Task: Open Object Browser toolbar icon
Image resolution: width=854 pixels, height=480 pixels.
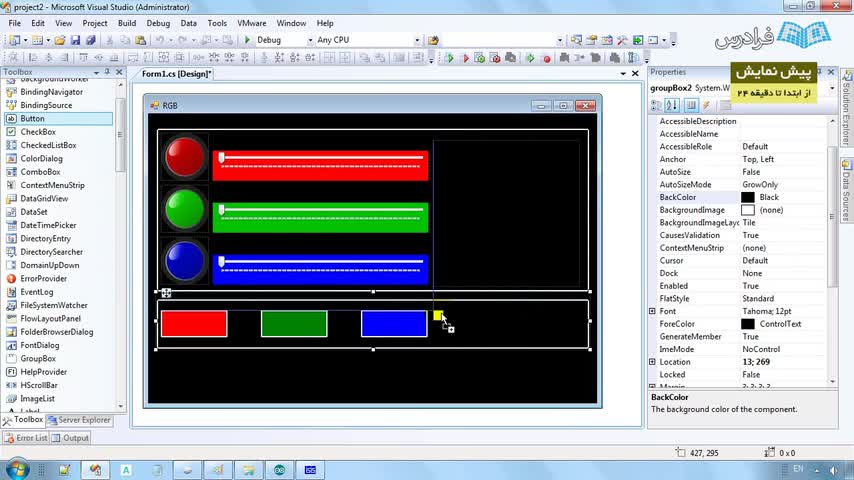Action: (x=607, y=40)
